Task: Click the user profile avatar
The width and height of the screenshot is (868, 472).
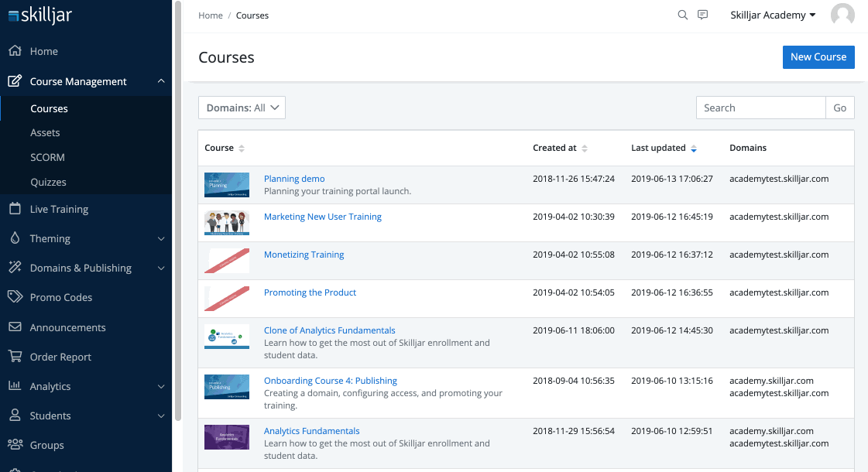Action: pos(842,15)
